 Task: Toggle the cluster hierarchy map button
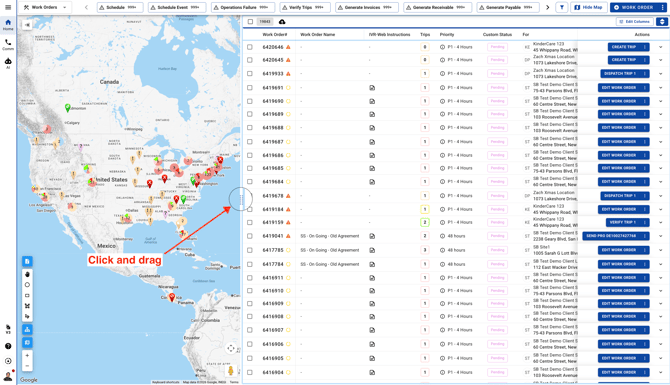(x=27, y=329)
